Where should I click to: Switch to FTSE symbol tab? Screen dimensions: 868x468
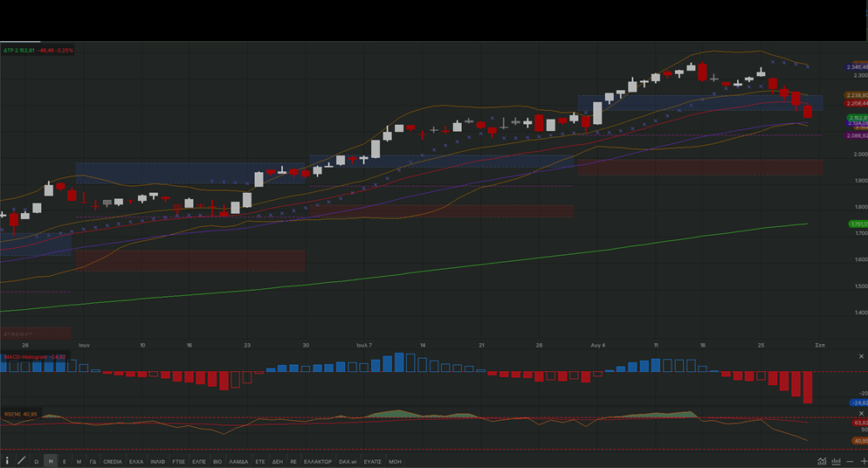tap(179, 461)
